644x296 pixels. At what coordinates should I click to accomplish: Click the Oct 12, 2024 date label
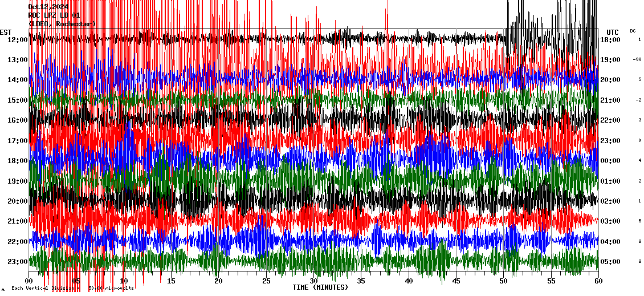(x=48, y=7)
